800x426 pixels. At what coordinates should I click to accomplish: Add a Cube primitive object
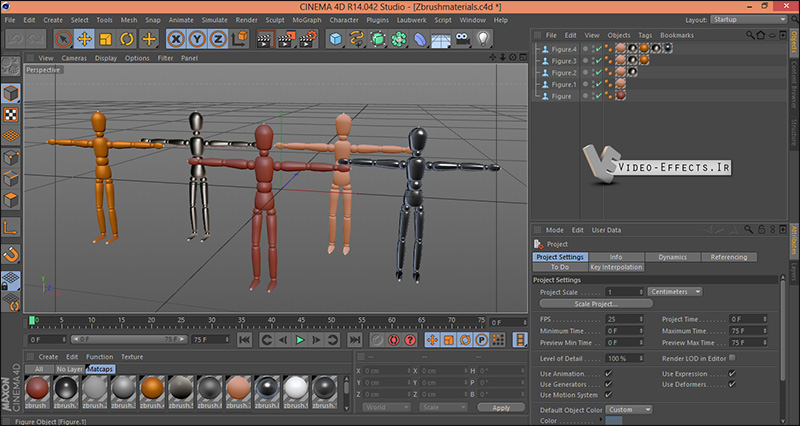click(x=336, y=39)
